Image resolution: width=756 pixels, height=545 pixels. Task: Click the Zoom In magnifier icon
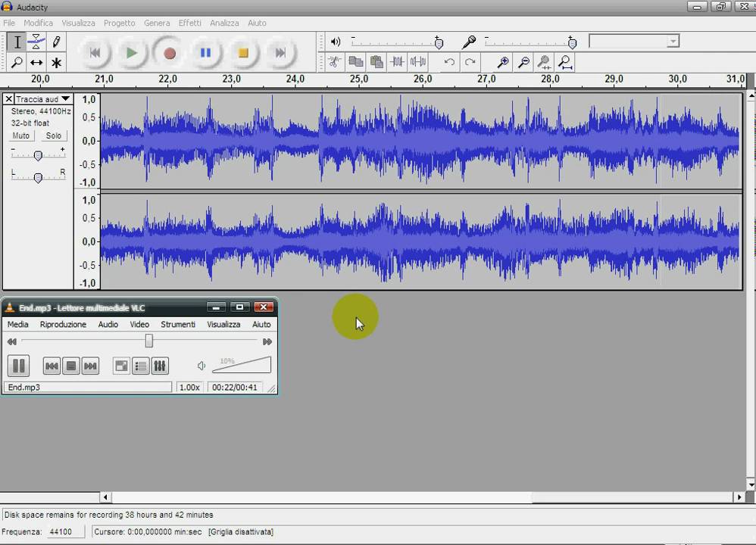point(503,61)
